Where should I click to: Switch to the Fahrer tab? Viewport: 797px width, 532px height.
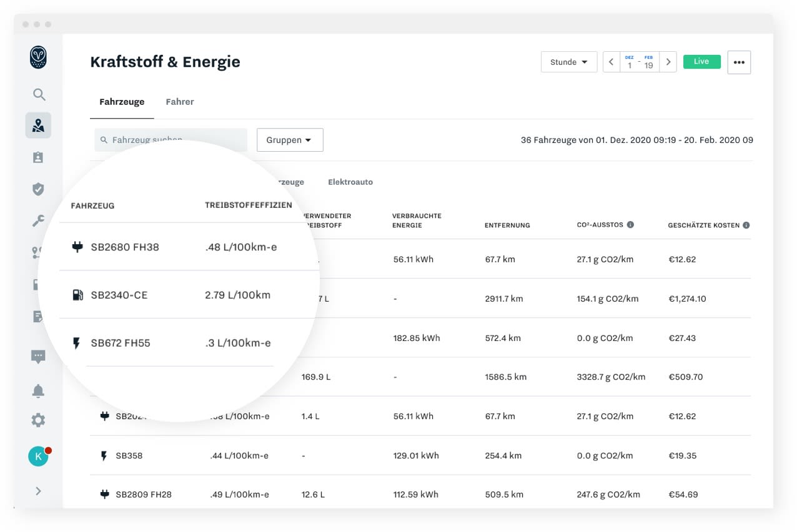click(x=180, y=102)
